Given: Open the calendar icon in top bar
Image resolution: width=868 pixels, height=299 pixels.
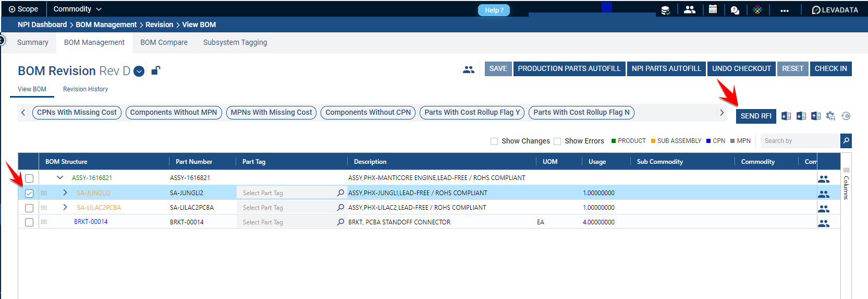Looking at the screenshot, I should pyautogui.click(x=713, y=9).
